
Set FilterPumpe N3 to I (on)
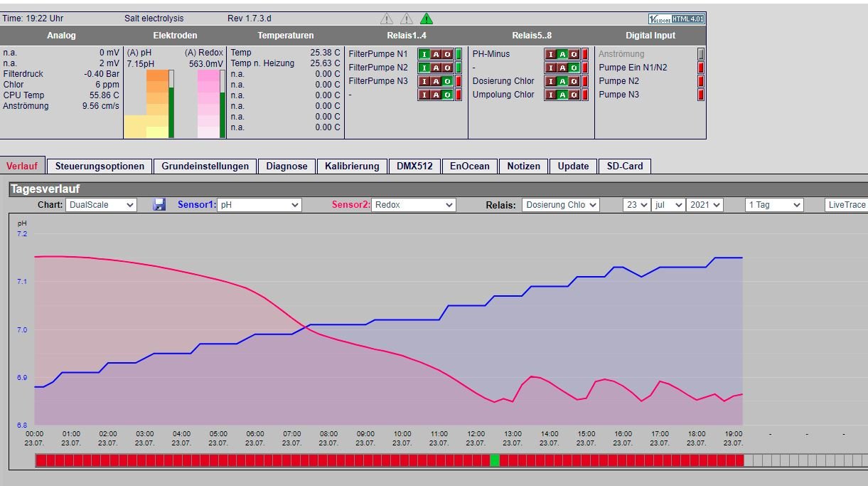423,81
